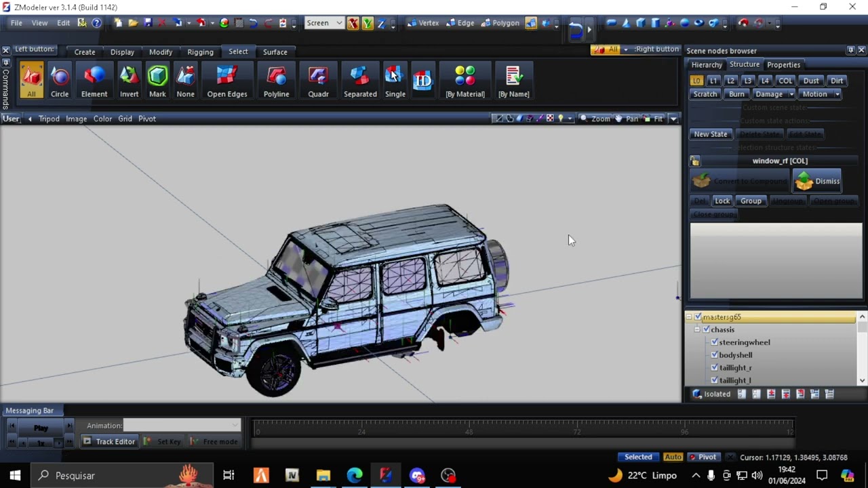
Task: Uncheck the steeringwheel node checkbox
Action: click(714, 342)
